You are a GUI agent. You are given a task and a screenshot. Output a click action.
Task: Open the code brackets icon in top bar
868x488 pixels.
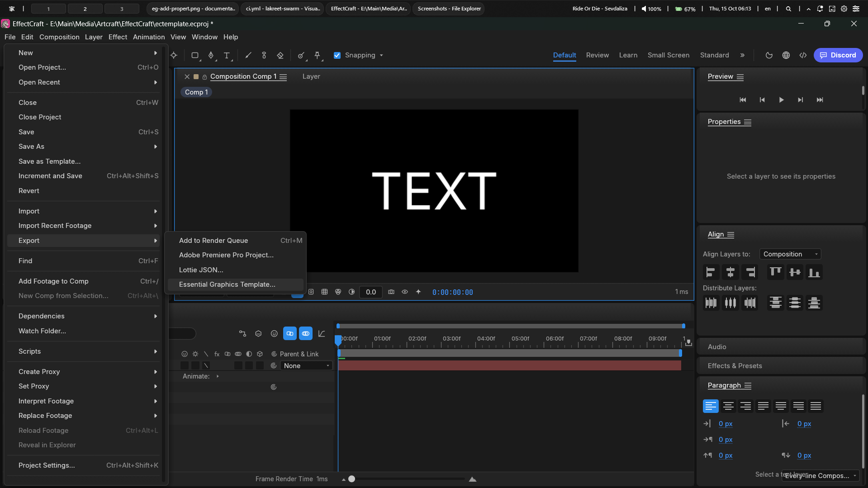tap(803, 55)
